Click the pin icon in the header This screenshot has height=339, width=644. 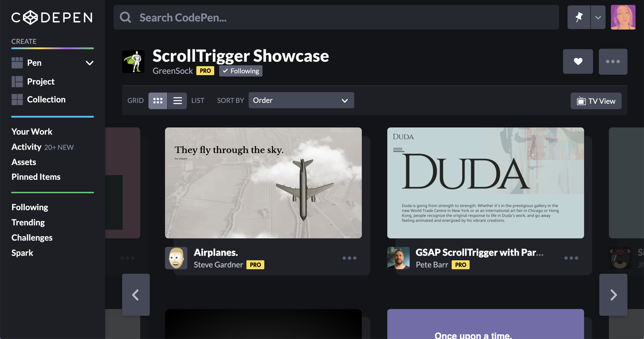point(579,17)
